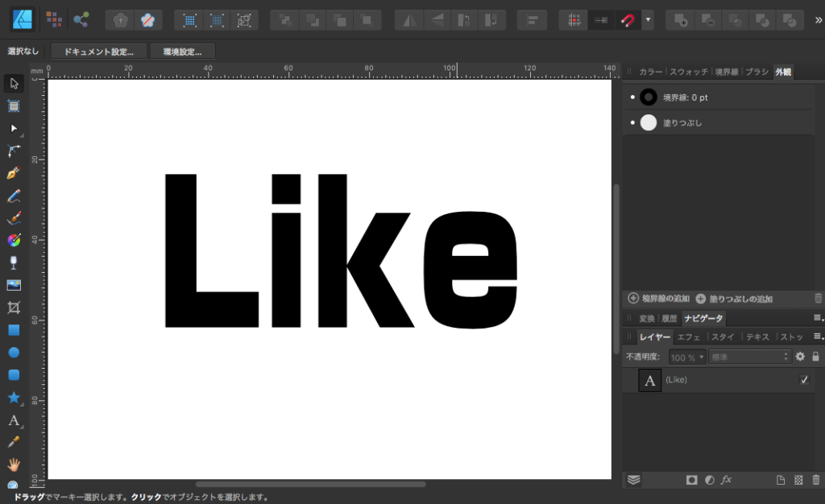Click the trash icon in Layers panel
Image resolution: width=825 pixels, height=504 pixels.
(815, 480)
